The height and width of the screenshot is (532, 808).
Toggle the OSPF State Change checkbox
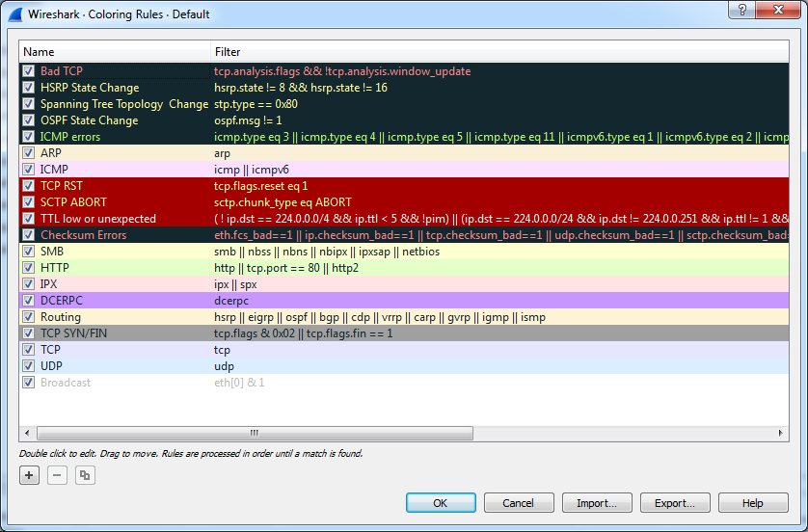tap(29, 120)
